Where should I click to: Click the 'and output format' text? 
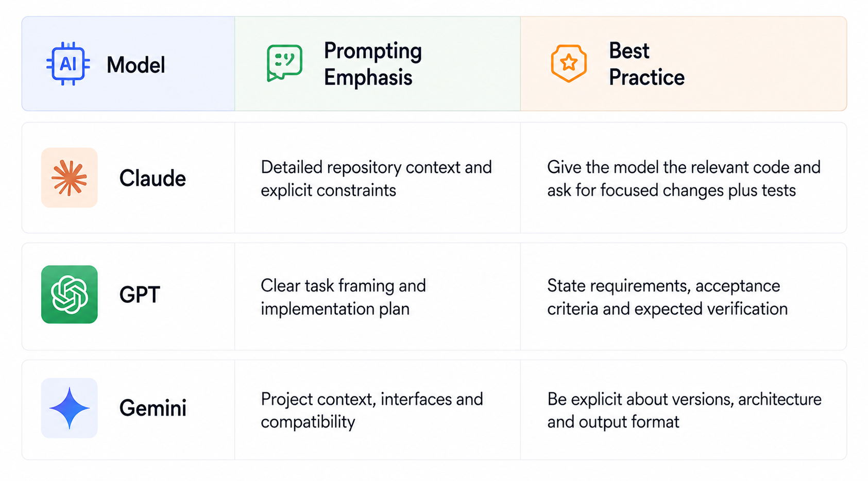tap(613, 422)
